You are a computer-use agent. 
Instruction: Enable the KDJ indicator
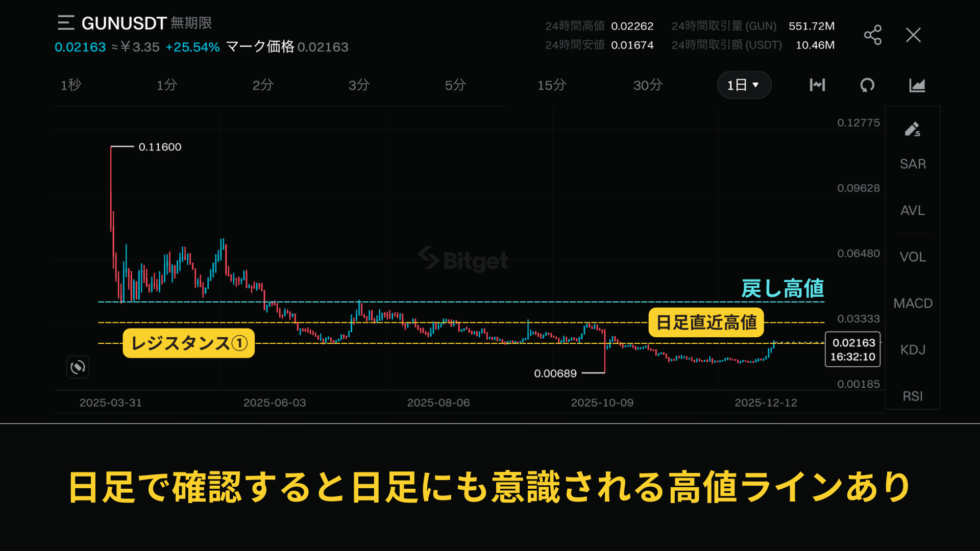tap(912, 349)
